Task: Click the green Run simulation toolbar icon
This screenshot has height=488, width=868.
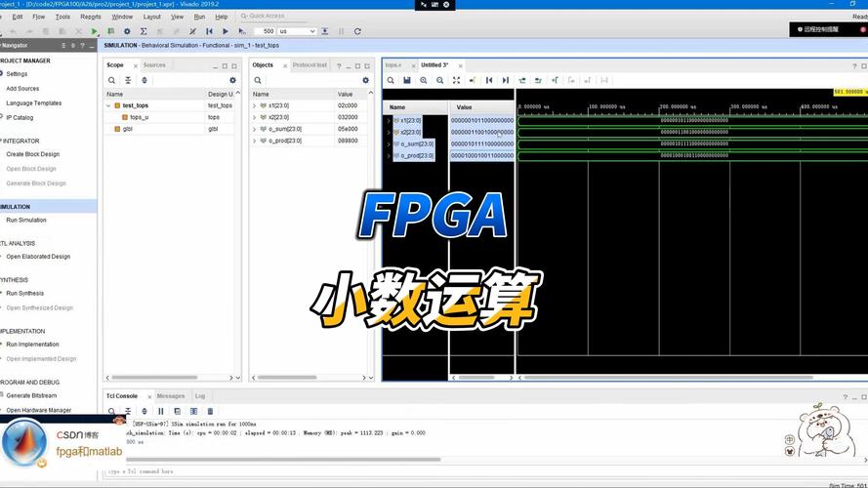Action: (x=94, y=31)
